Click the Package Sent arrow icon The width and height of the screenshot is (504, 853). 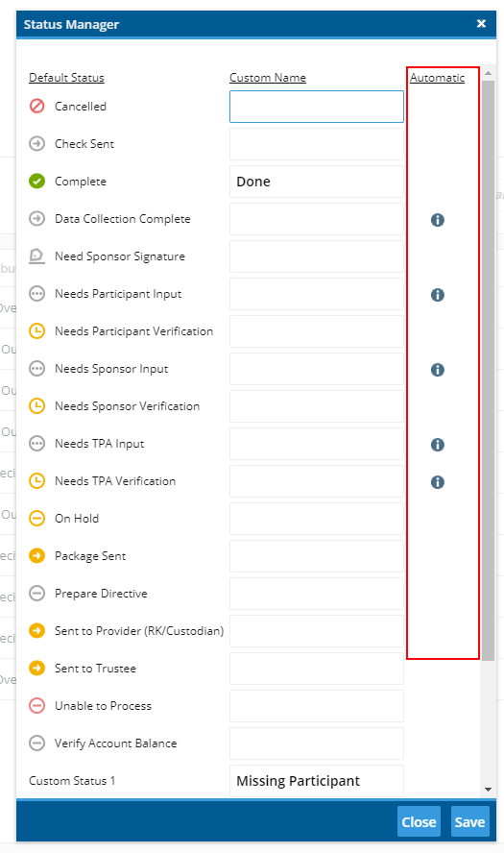coord(37,556)
